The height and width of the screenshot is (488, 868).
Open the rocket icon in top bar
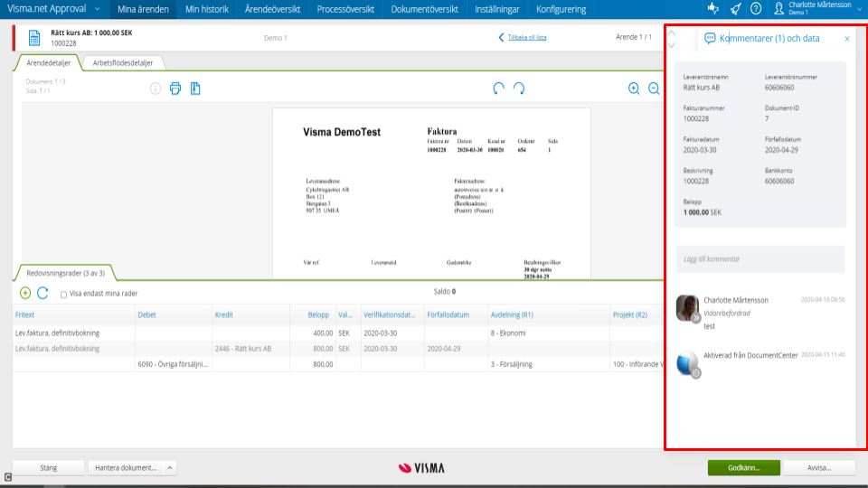[735, 8]
